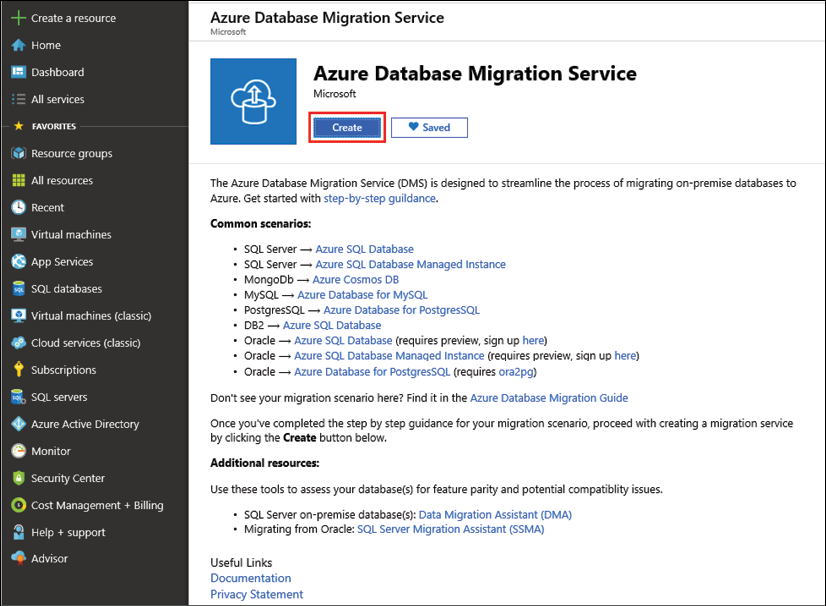826x606 pixels.
Task: Select Virtual machines label in sidebar
Action: pyautogui.click(x=71, y=234)
